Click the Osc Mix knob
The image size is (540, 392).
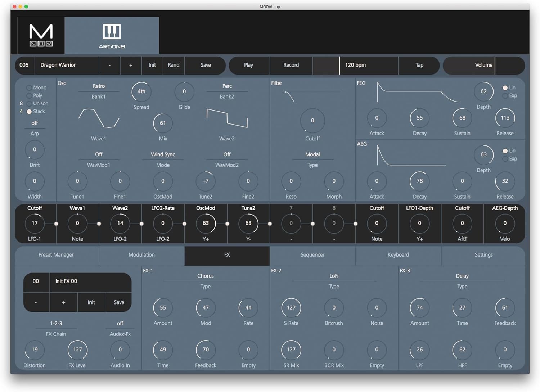click(x=163, y=123)
